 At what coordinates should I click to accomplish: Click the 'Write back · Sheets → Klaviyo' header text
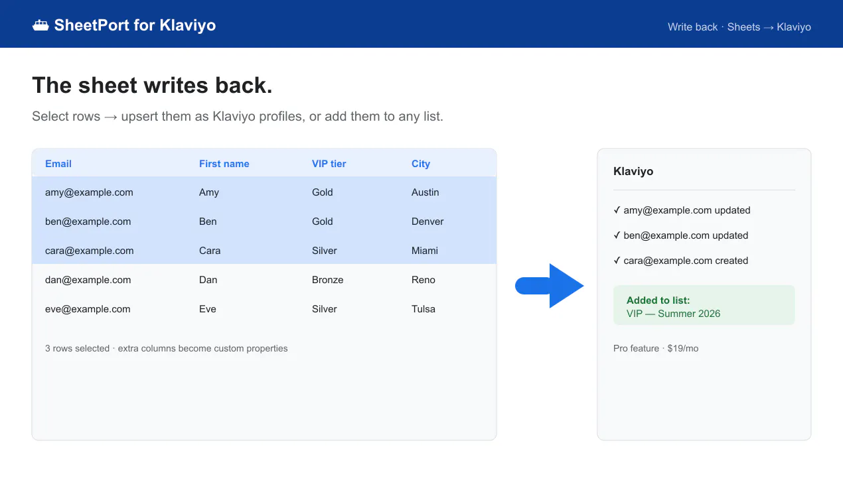coord(739,27)
